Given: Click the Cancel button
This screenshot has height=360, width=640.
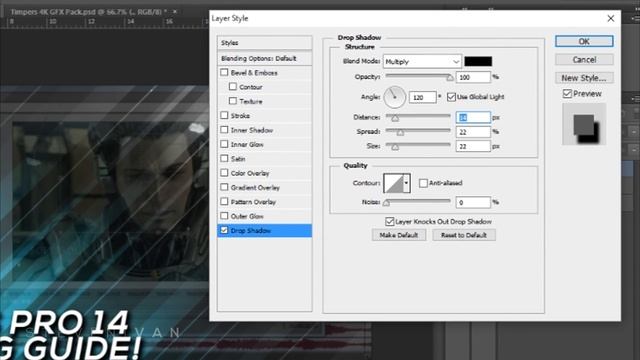Looking at the screenshot, I should click(x=584, y=60).
